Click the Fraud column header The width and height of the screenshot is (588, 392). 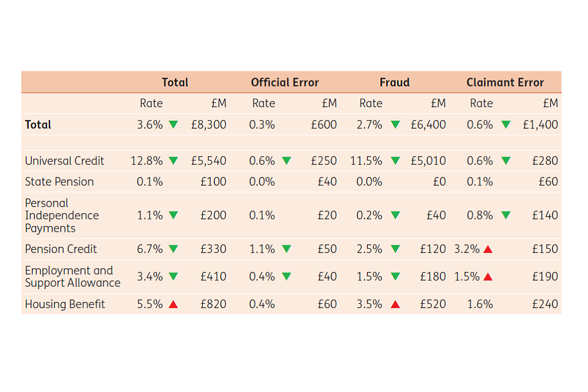pyautogui.click(x=394, y=82)
